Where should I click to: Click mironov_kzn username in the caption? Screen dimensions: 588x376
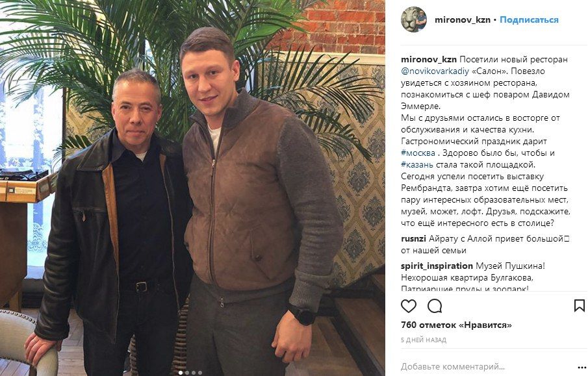[x=429, y=60]
